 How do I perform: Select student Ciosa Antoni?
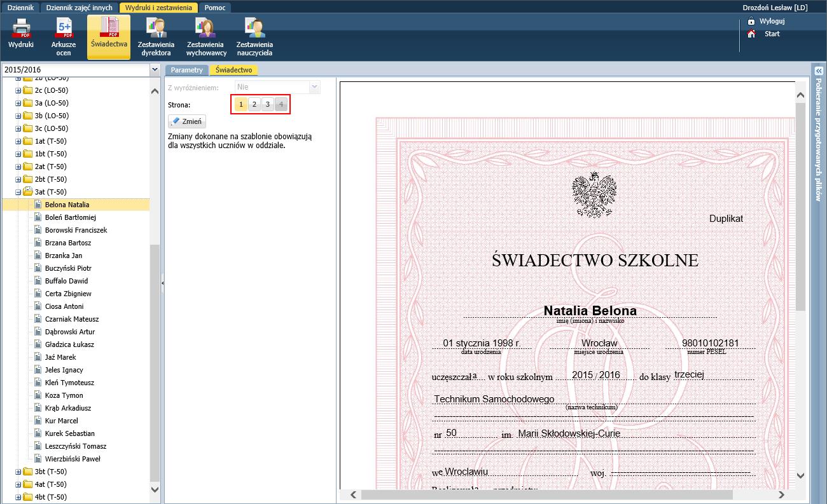point(64,306)
